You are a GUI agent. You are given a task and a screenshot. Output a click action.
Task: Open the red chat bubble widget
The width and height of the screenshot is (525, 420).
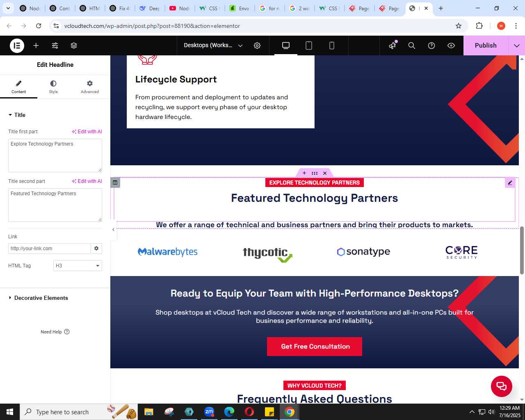tap(502, 386)
